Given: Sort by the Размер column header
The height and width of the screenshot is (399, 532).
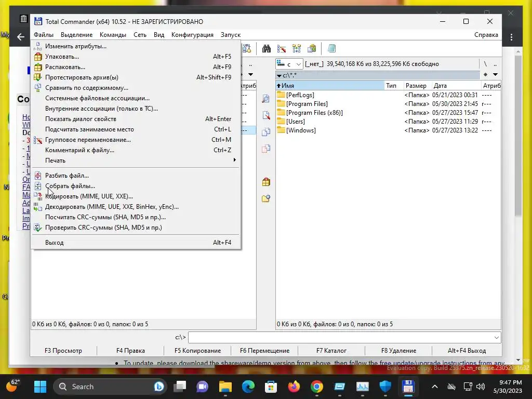Looking at the screenshot, I should 417,86.
